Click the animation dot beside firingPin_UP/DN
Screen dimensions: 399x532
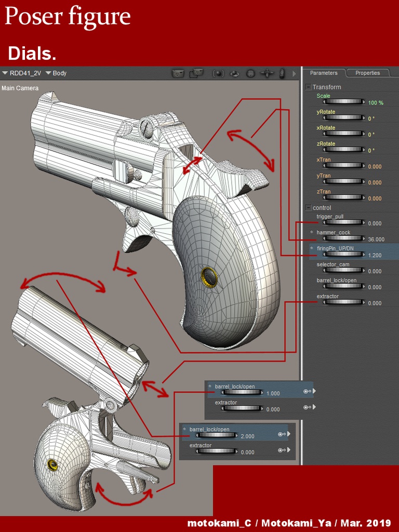312,248
